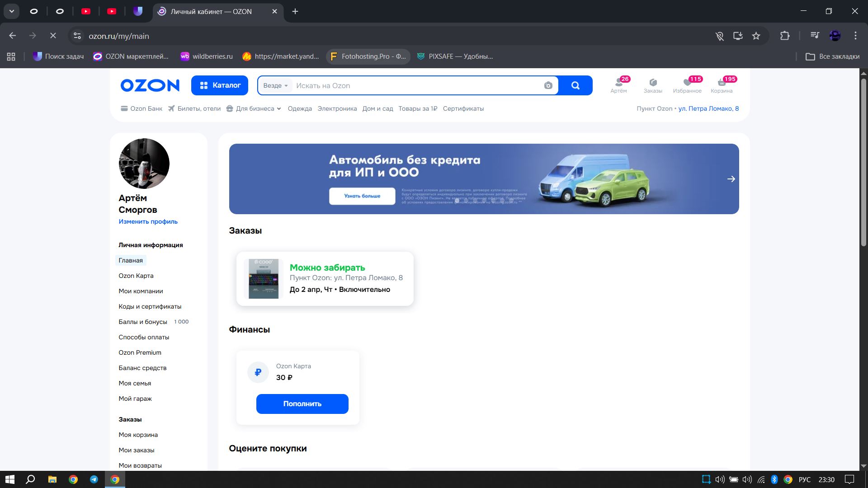Bookmark page with star icon
Viewport: 868px width, 488px height.
pyautogui.click(x=756, y=36)
